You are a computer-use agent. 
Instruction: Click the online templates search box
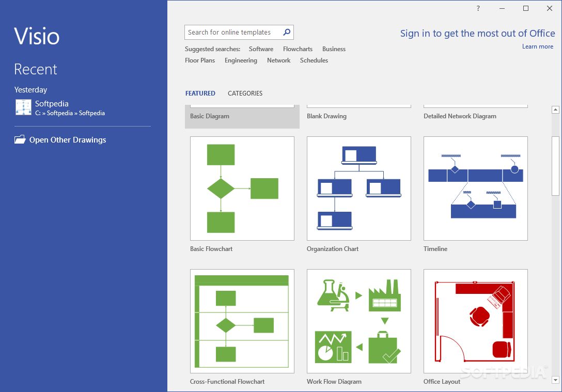(x=232, y=32)
